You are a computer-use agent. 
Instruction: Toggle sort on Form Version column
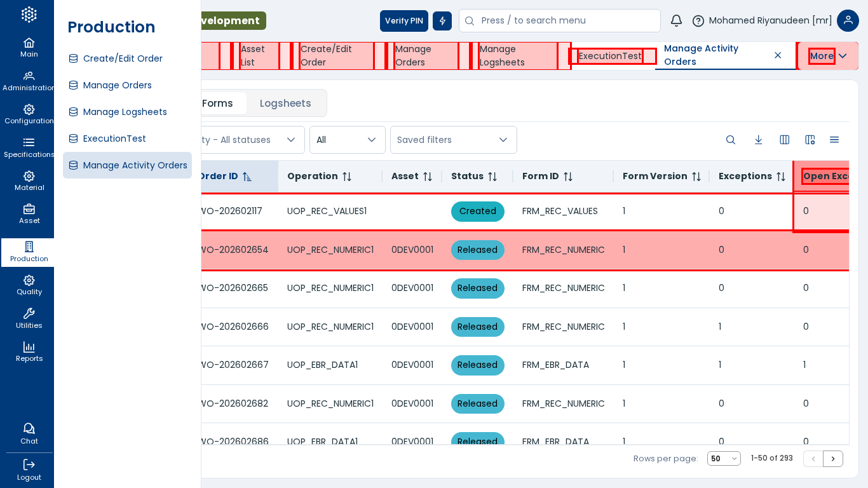tap(696, 177)
